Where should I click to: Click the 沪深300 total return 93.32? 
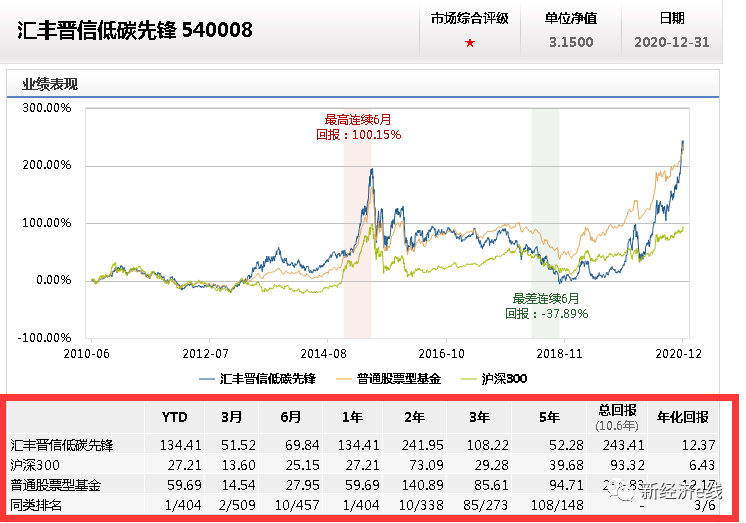627,465
